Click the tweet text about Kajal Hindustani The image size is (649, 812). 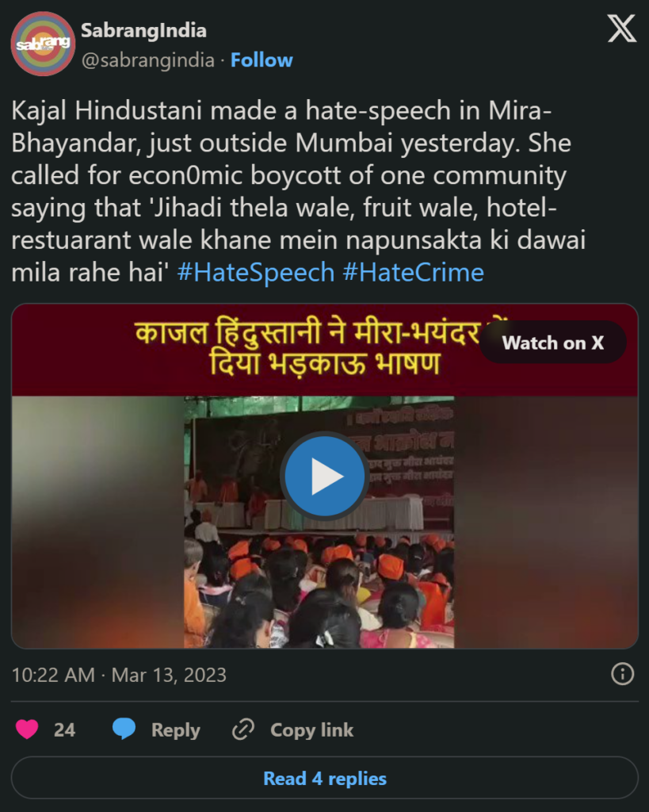coord(299,192)
